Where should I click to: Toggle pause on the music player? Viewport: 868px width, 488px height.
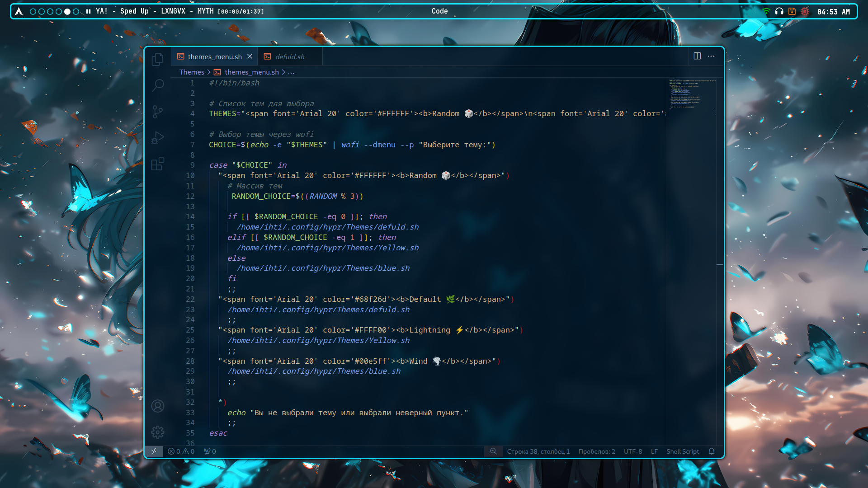88,11
